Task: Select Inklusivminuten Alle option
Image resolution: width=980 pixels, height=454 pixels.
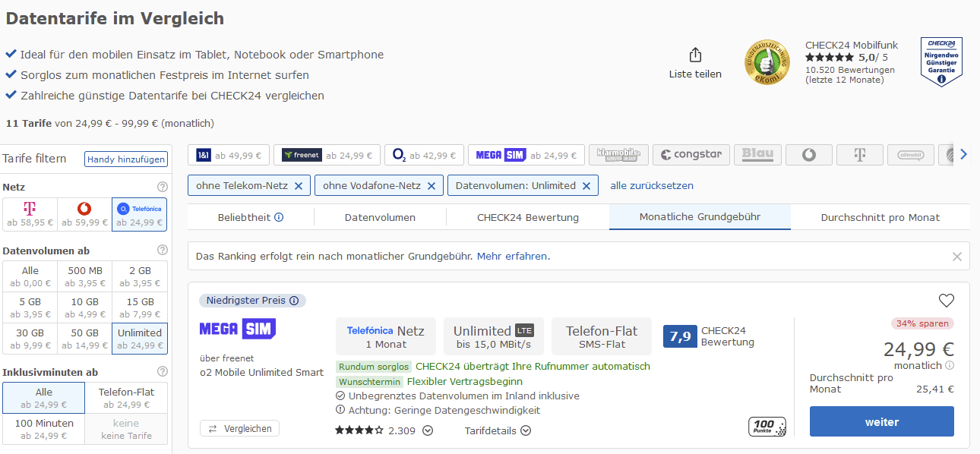Action: point(43,398)
